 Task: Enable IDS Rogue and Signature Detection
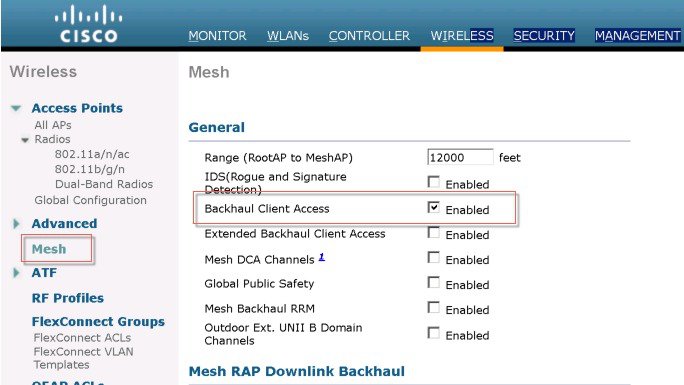tap(433, 182)
